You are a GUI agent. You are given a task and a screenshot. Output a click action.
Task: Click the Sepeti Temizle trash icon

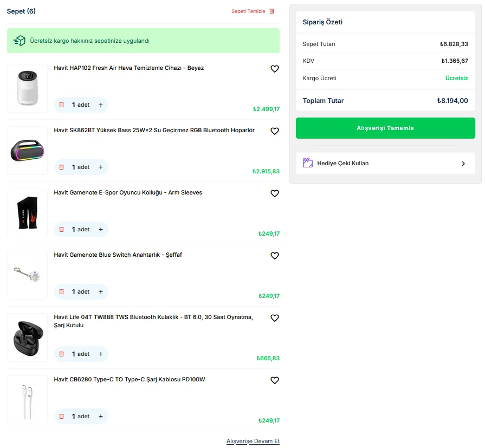click(x=272, y=11)
